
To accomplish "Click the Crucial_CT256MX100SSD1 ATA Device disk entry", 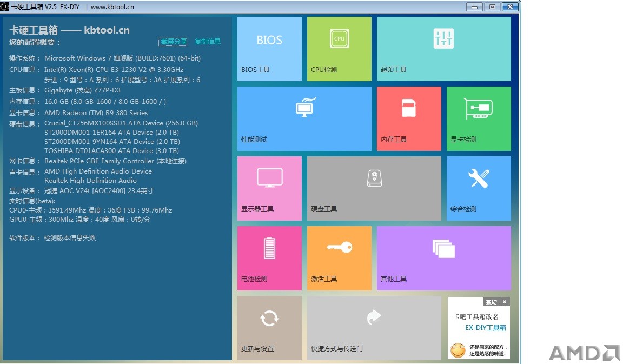I will click(x=121, y=123).
